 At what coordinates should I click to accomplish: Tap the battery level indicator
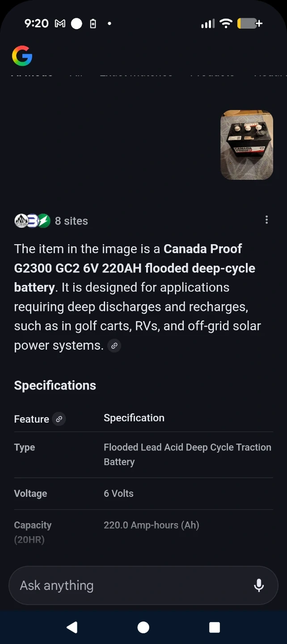[x=249, y=24]
